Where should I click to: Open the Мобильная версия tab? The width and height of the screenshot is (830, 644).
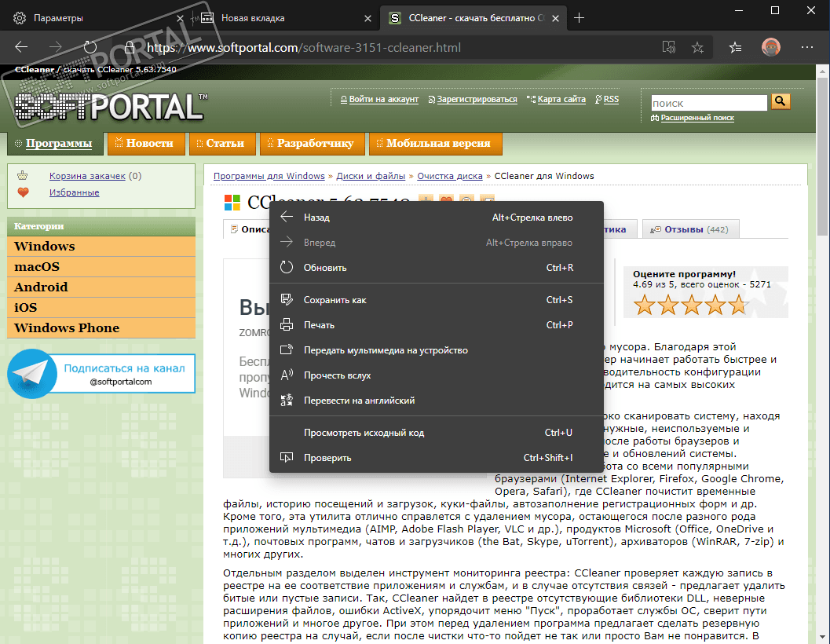click(x=435, y=143)
